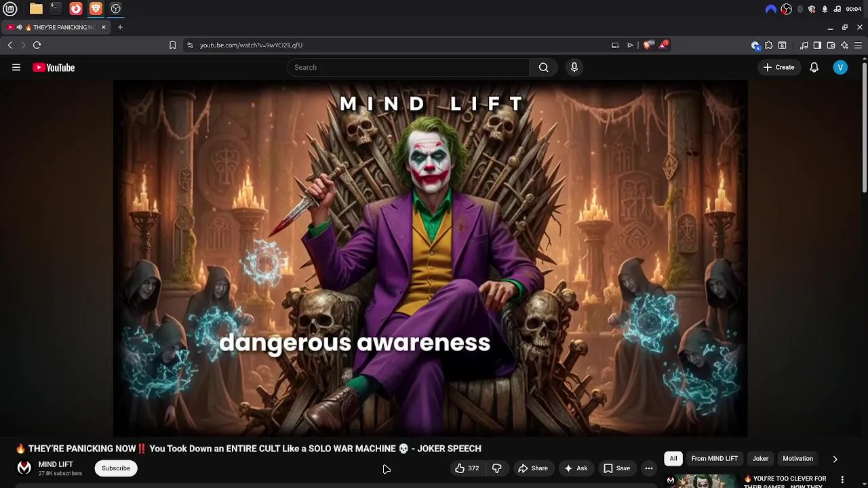
Task: Open the terminal from taskbar
Action: point(56,9)
